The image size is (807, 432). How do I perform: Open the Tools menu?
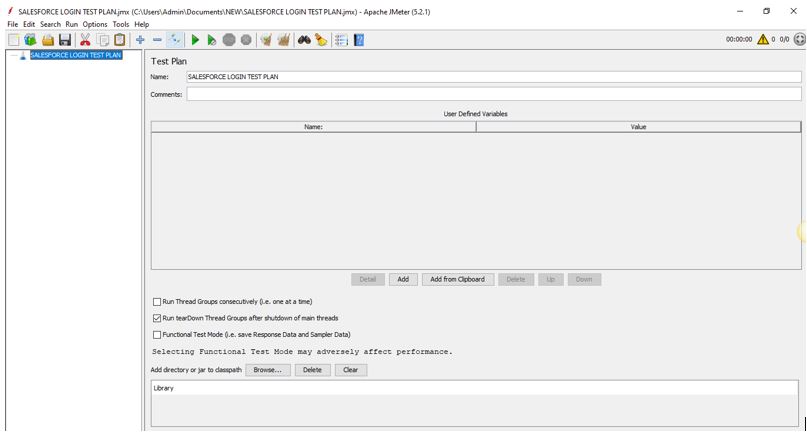(121, 24)
